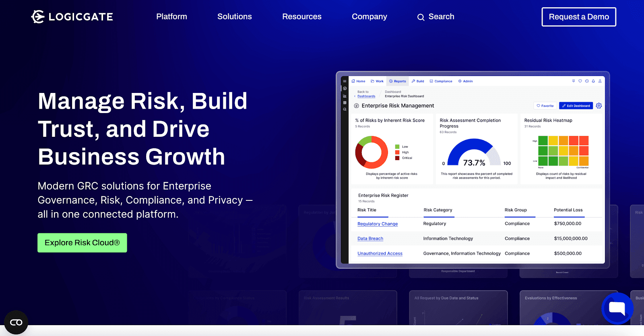Screen dimensions: 644x336
Task: Select the Home tab in dashboard
Action: coord(358,81)
